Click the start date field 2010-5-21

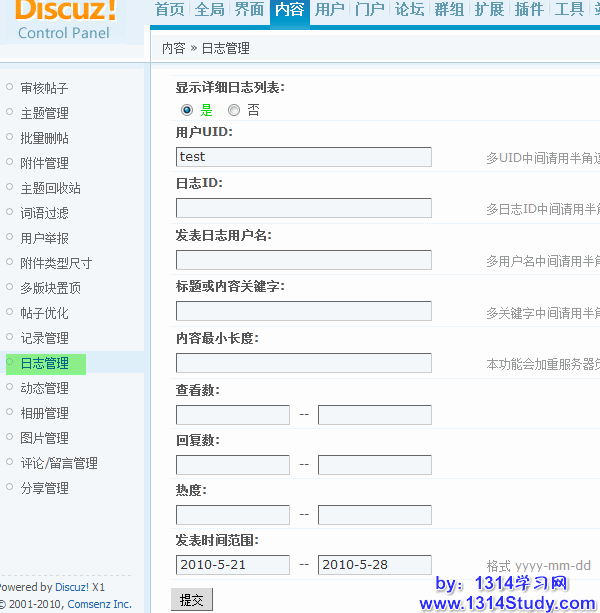[232, 565]
